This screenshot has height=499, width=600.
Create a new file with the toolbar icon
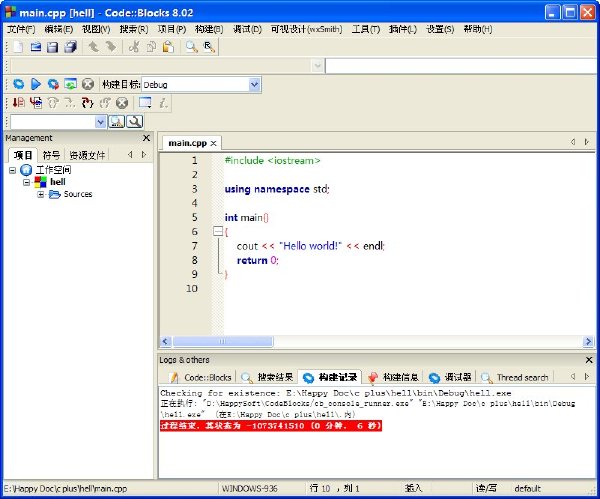click(18, 47)
